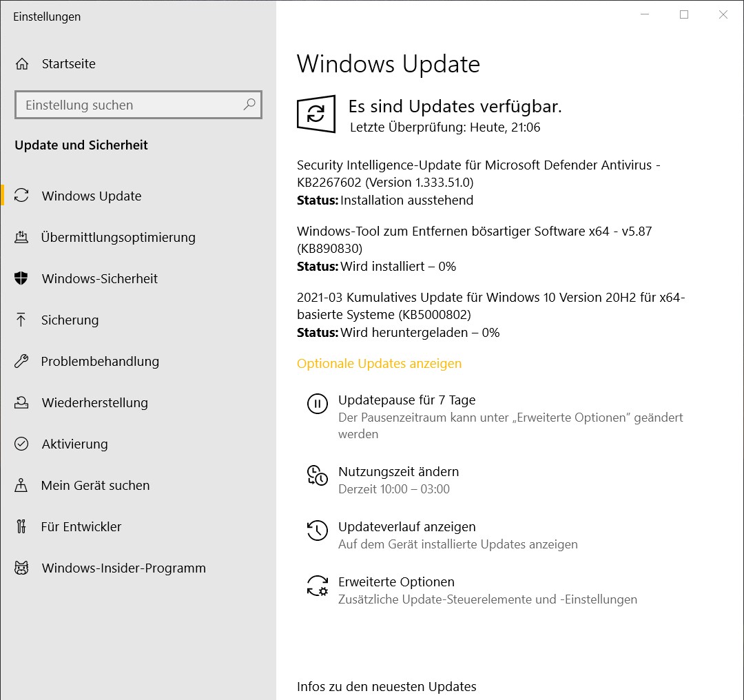Click the 'Es sind Updates verfügbar.' heading
This screenshot has width=744, height=700.
pos(455,106)
